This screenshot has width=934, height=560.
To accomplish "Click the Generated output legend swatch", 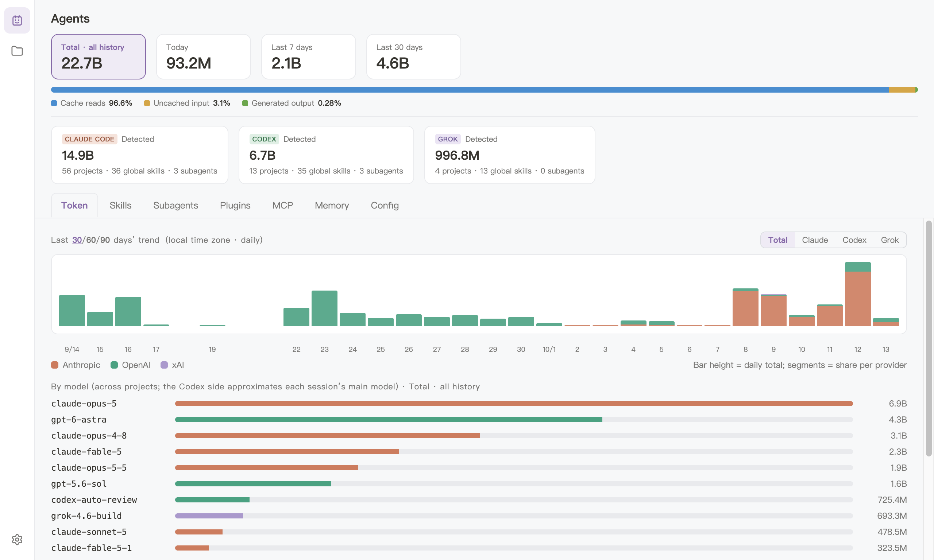I will point(245,103).
